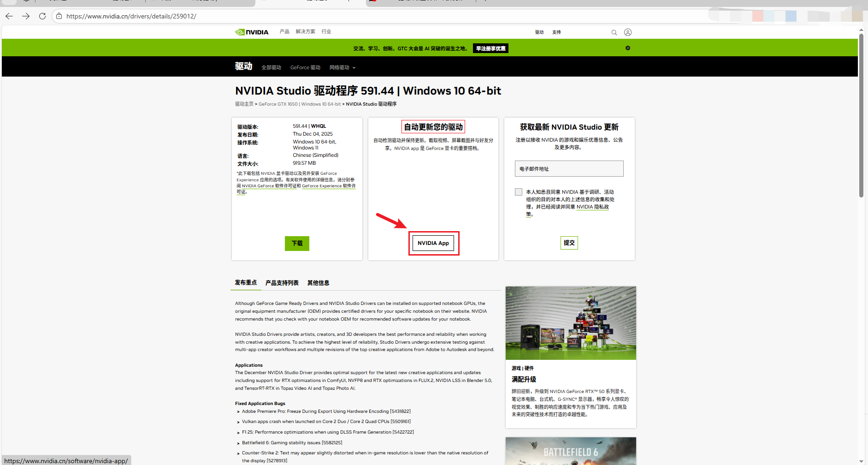Open the NVIDIA 隐私政策 link
Screen dimensions: 868x465
(x=593, y=207)
